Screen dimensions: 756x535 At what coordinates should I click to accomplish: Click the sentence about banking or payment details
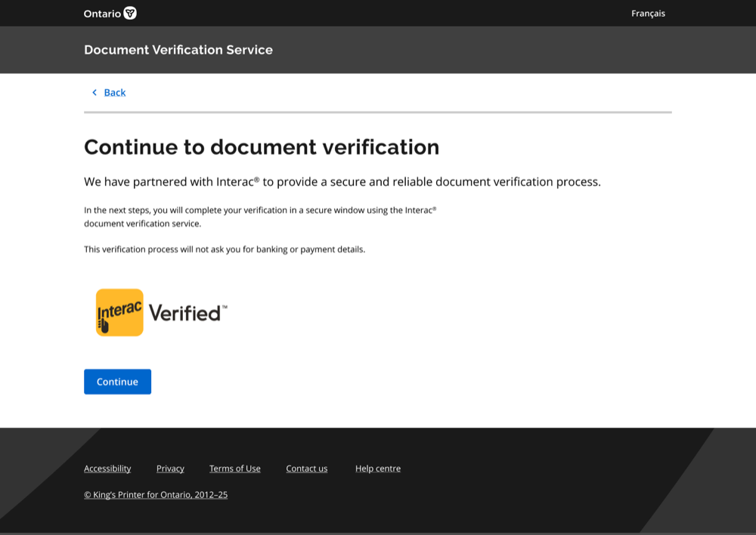(x=225, y=249)
